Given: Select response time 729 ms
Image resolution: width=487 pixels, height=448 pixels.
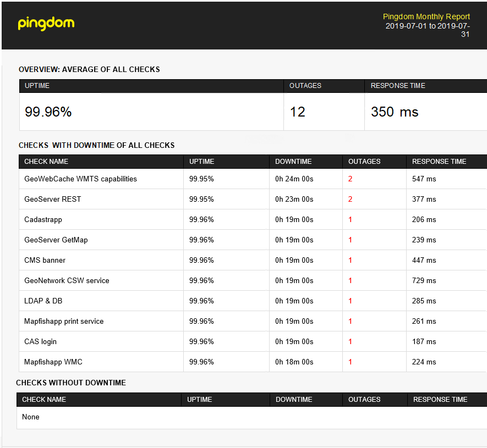Looking at the screenshot, I should click(x=424, y=280).
